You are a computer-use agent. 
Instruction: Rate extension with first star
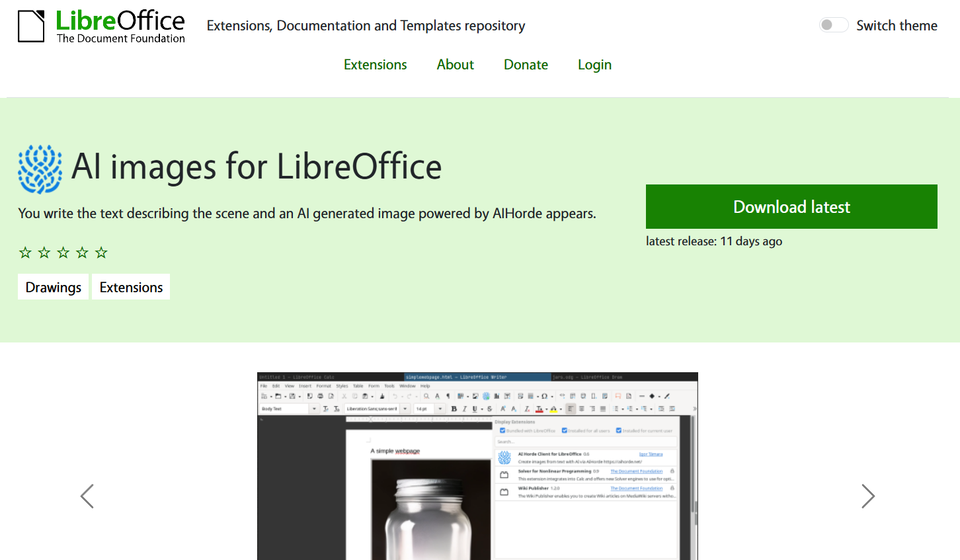25,253
